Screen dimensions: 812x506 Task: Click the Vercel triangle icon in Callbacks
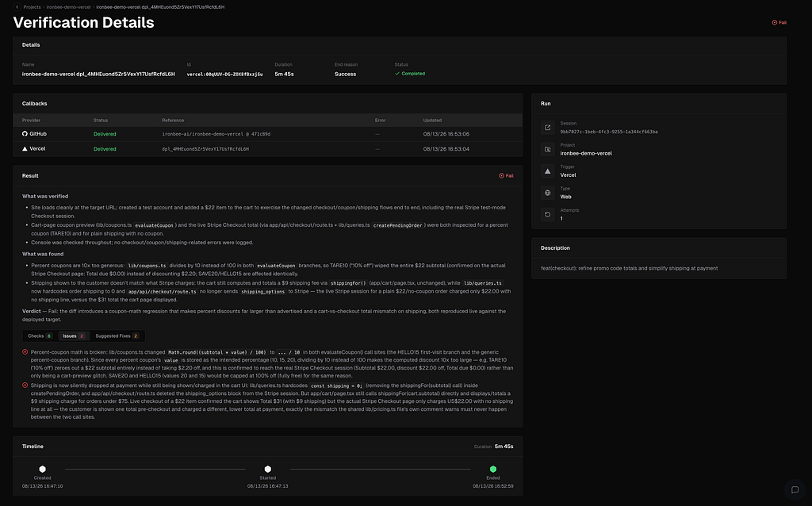25,148
